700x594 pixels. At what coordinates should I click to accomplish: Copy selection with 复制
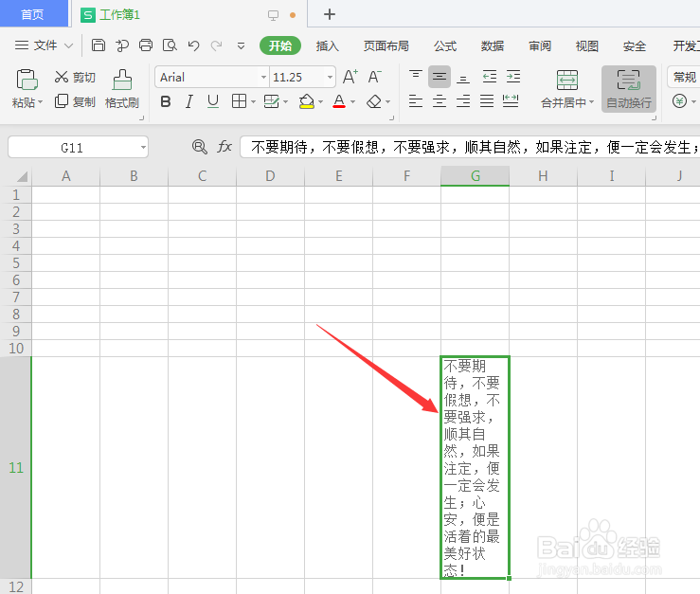pyautogui.click(x=75, y=101)
